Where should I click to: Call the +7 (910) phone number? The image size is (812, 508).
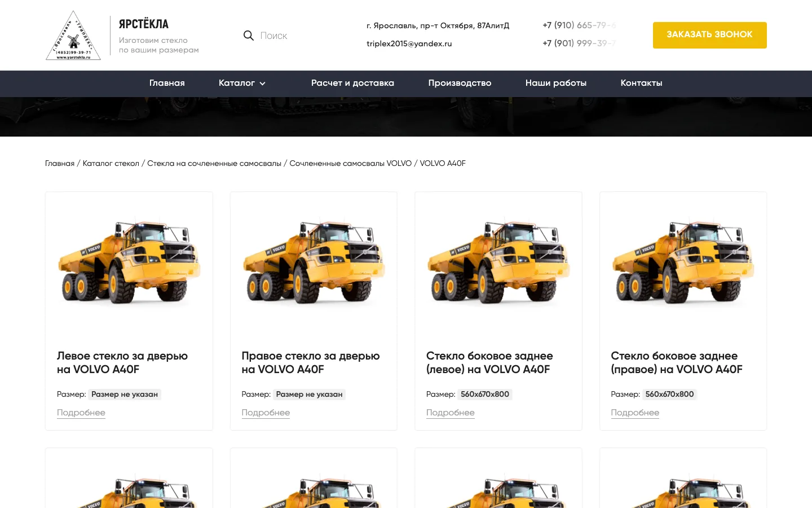579,25
